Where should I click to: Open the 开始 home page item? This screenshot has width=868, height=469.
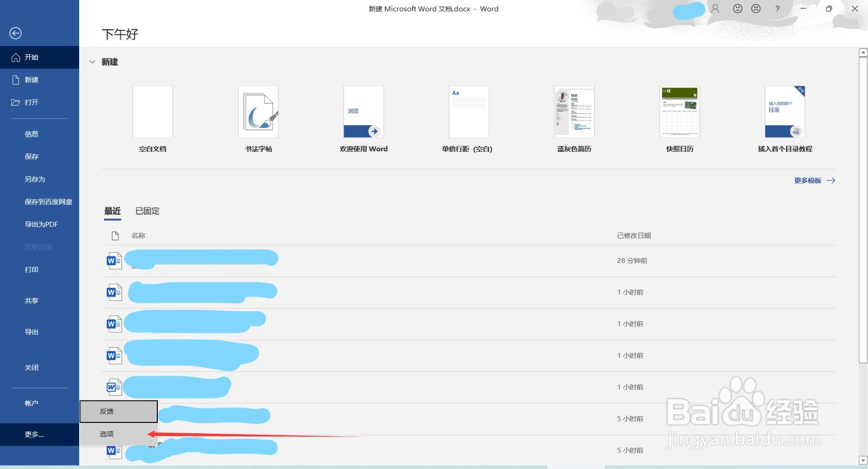[40, 57]
